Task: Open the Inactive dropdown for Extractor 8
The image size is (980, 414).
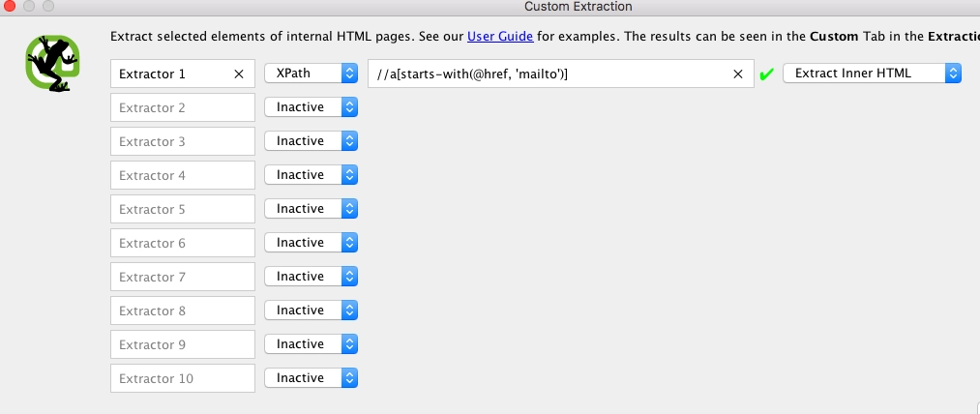Action: click(311, 310)
